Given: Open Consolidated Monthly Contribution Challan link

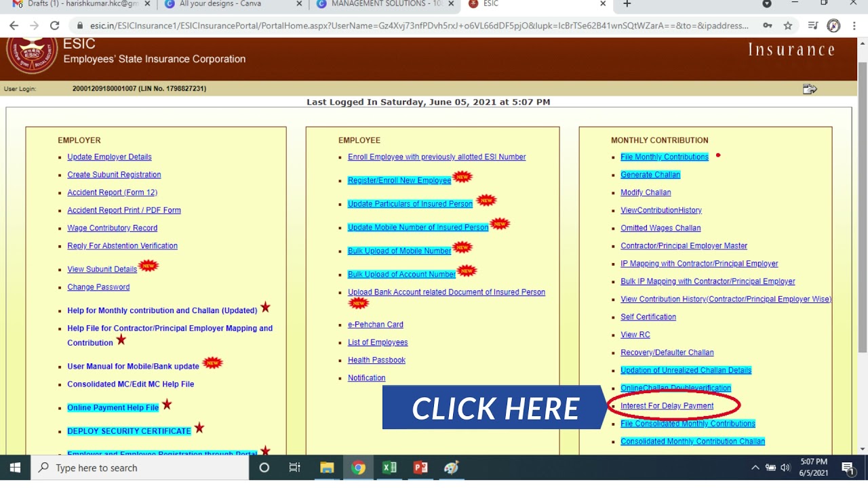Looking at the screenshot, I should 692,442.
